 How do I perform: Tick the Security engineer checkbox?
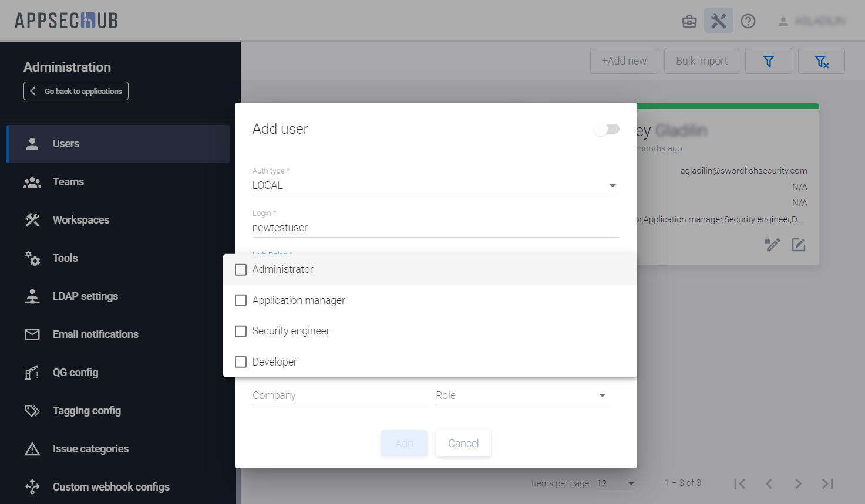pyautogui.click(x=241, y=332)
